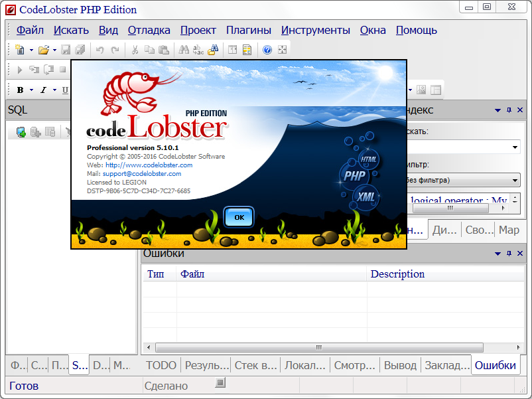Switch to the TODO tab
This screenshot has width=532, height=399.
tap(161, 364)
